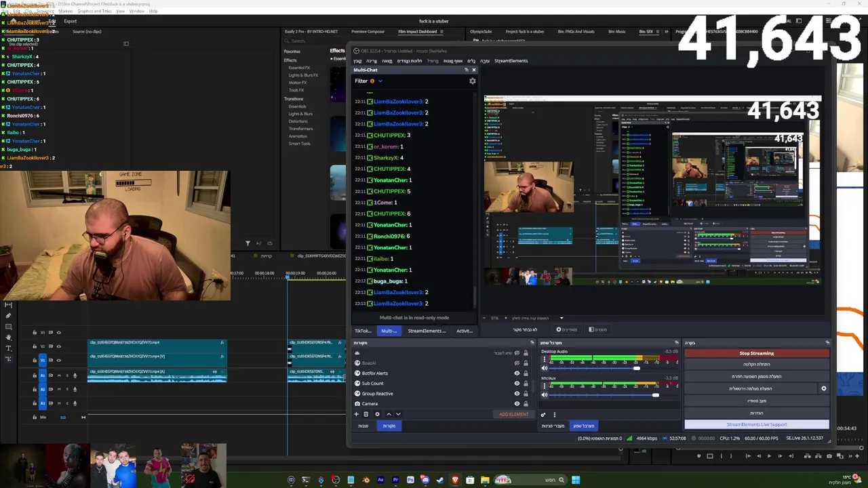Show the hidden BoazAI source
The width and height of the screenshot is (868, 488).
[517, 363]
